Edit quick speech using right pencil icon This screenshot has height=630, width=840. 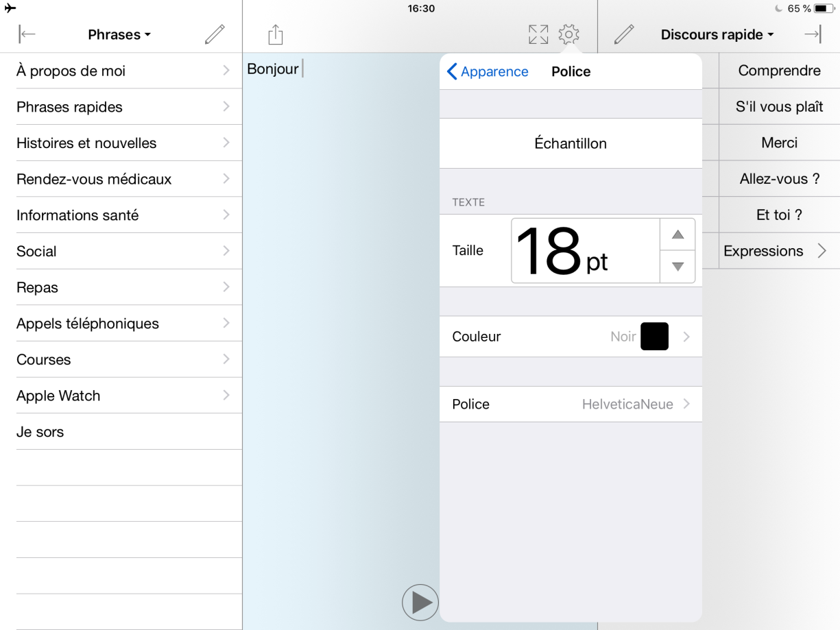click(x=624, y=34)
